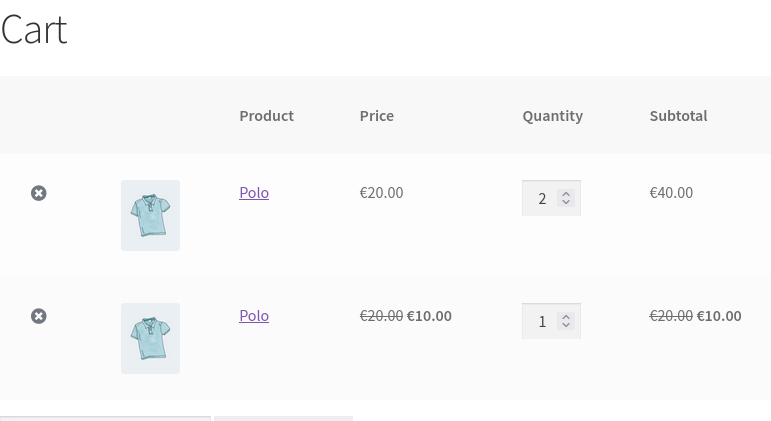Open the first Polo shirt thumbnail
Screen dimensions: 771x421
[x=150, y=215]
